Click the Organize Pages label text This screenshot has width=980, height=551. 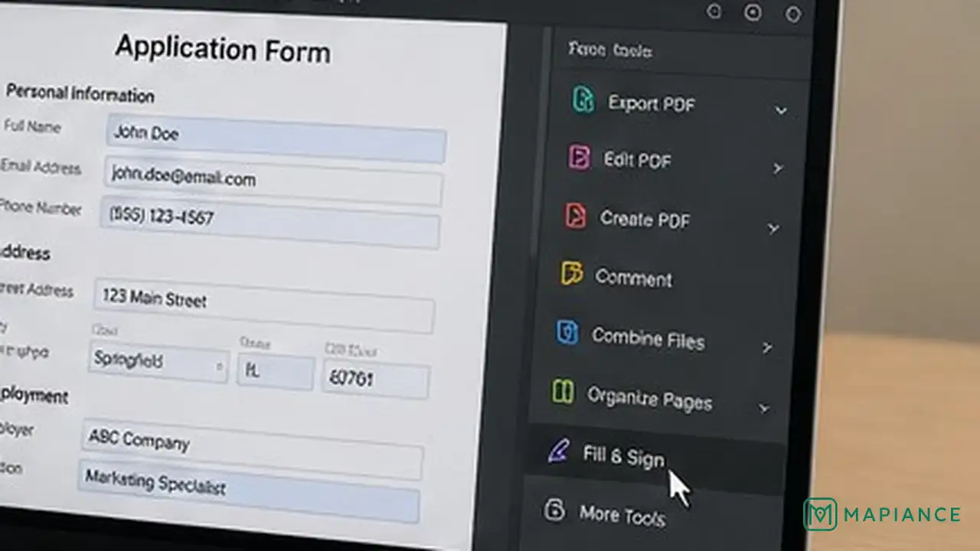click(649, 398)
